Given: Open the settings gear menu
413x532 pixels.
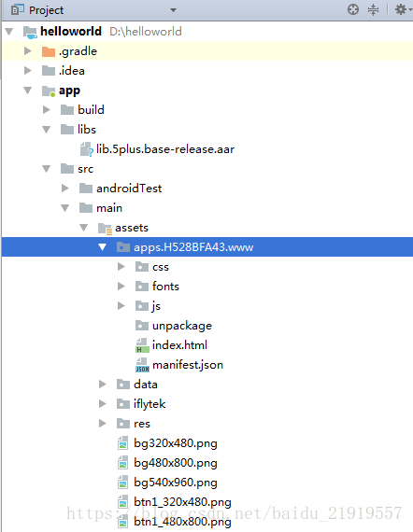Looking at the screenshot, I should point(401,9).
